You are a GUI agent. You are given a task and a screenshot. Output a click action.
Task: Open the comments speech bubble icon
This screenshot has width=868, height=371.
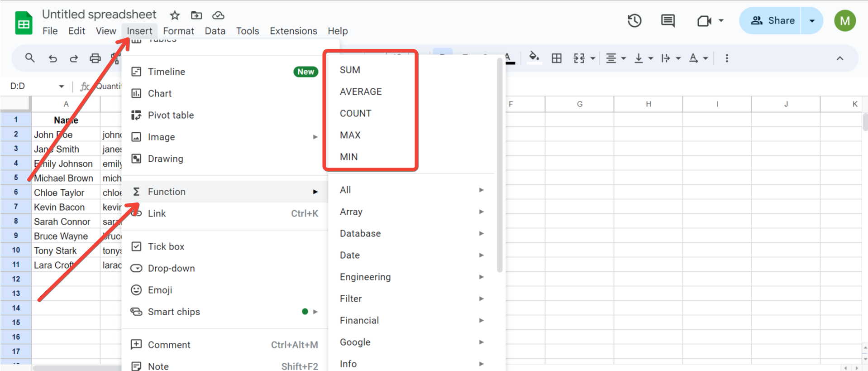[668, 20]
